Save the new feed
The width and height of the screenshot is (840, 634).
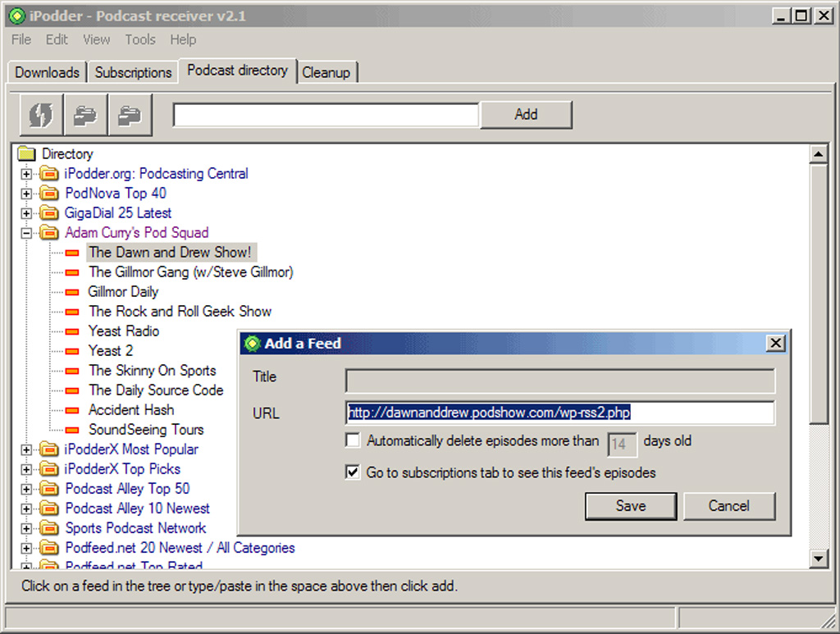click(631, 506)
